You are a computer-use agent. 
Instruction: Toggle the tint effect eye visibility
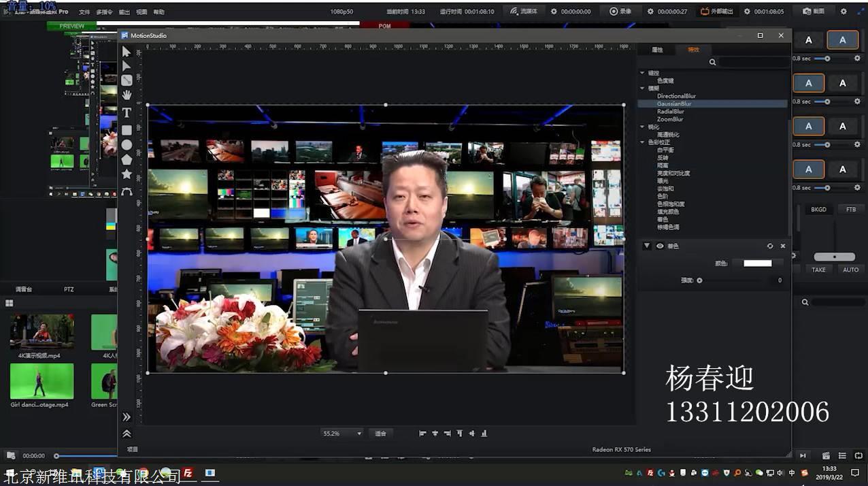(660, 246)
